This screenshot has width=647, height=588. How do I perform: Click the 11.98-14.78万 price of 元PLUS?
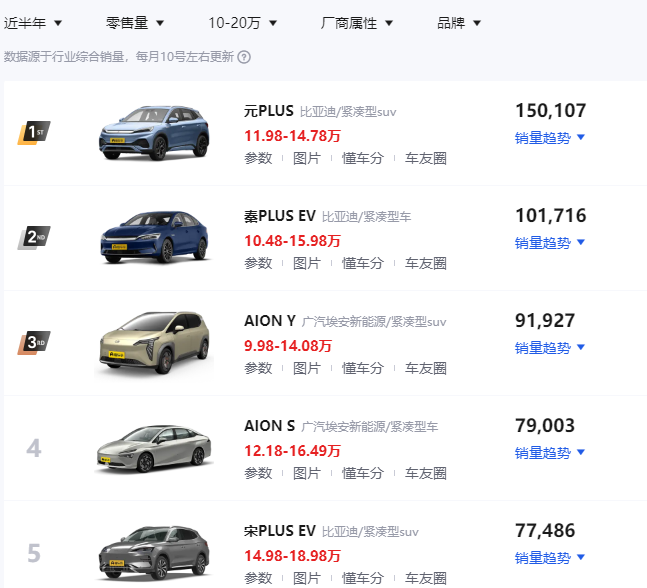coord(292,136)
